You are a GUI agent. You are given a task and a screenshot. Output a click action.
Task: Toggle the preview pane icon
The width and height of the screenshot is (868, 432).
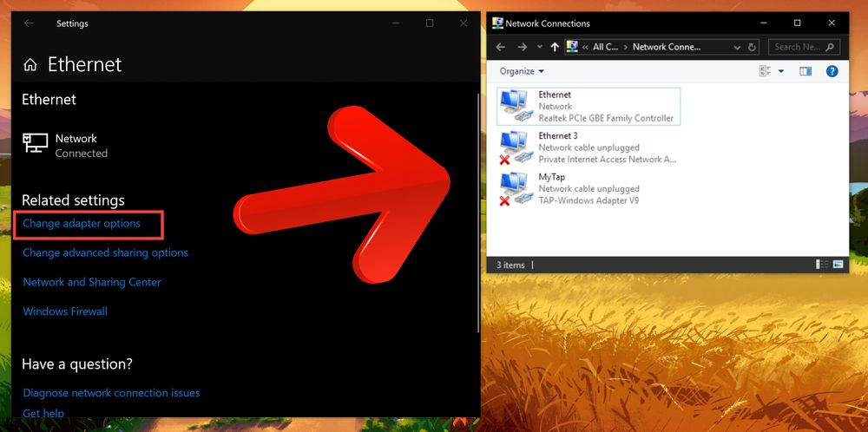click(806, 71)
